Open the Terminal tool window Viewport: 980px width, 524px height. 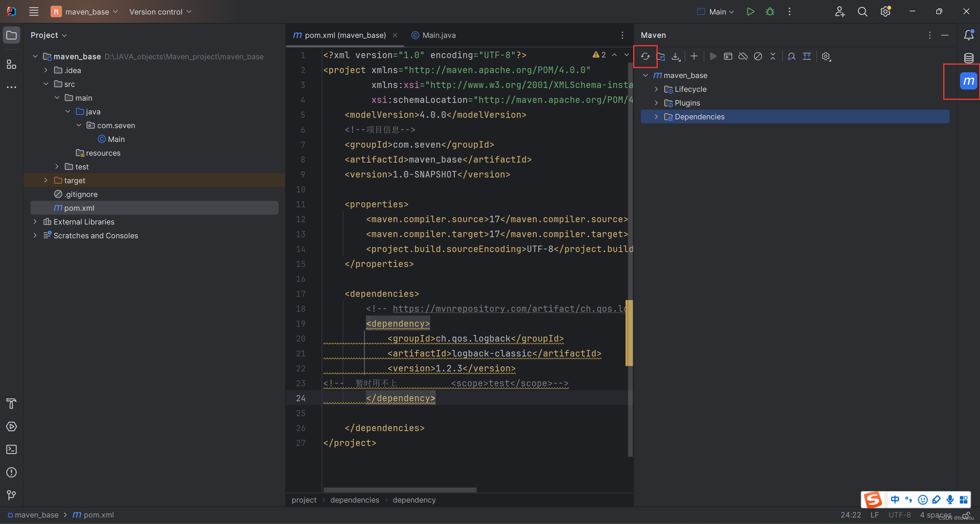[11, 449]
